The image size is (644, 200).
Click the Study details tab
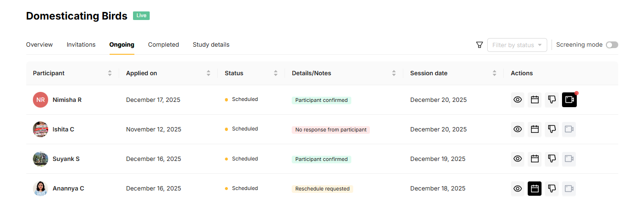211,45
